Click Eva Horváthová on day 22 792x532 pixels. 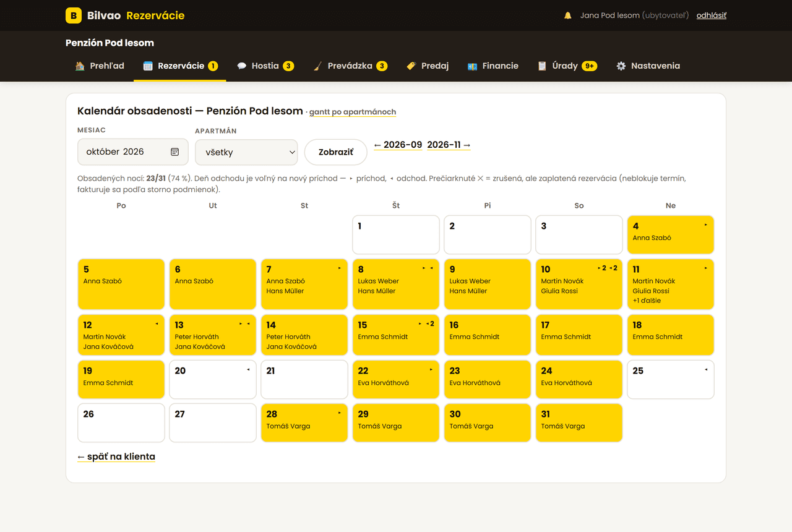pyautogui.click(x=383, y=383)
